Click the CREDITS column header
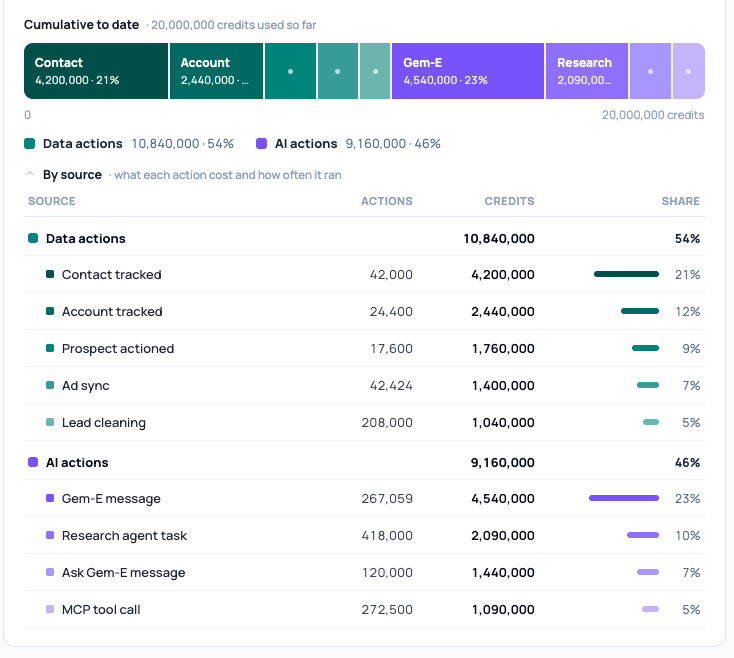The height and width of the screenshot is (658, 734). [x=509, y=201]
